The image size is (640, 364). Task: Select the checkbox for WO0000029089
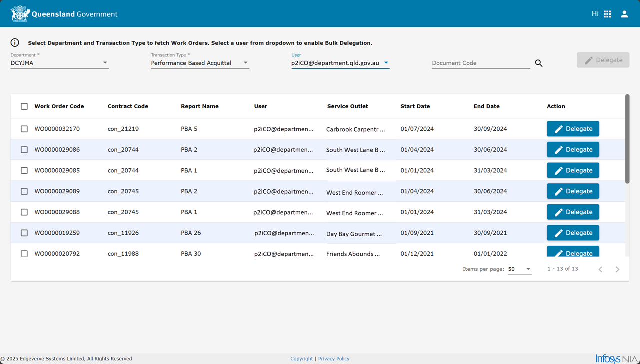click(x=24, y=191)
